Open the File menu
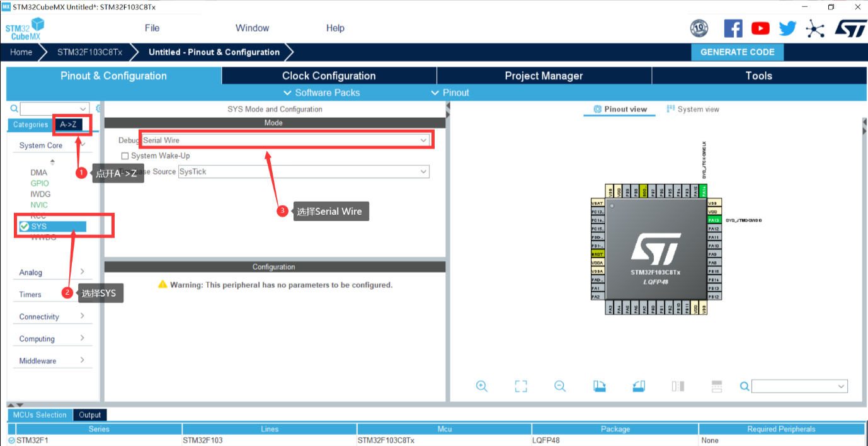This screenshot has width=868, height=446. pos(152,28)
